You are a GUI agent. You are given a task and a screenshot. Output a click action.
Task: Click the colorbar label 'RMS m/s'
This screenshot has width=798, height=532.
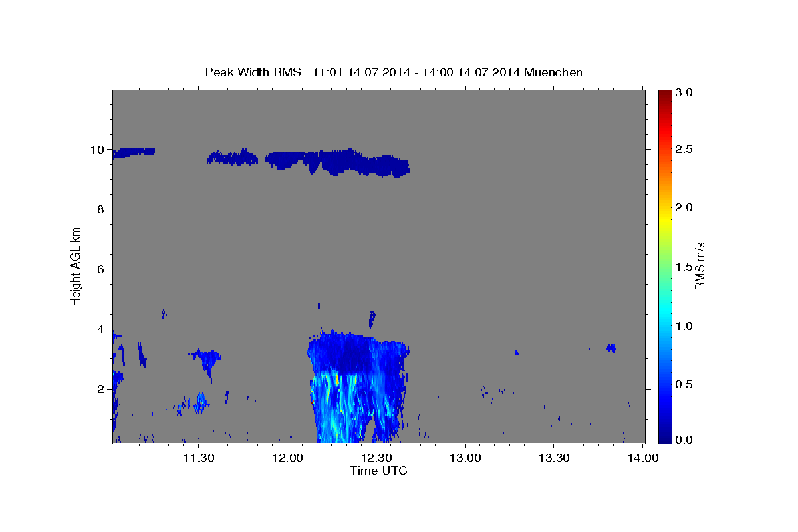700,266
